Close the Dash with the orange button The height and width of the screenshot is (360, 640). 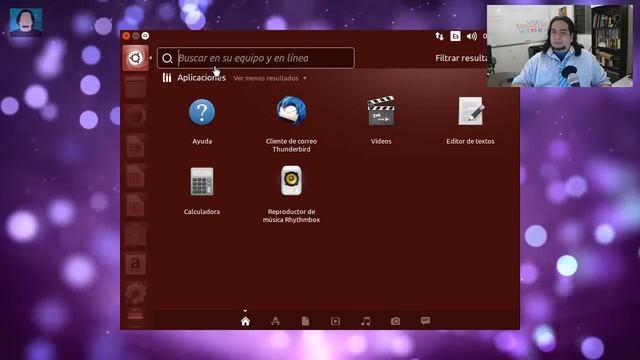[x=126, y=36]
